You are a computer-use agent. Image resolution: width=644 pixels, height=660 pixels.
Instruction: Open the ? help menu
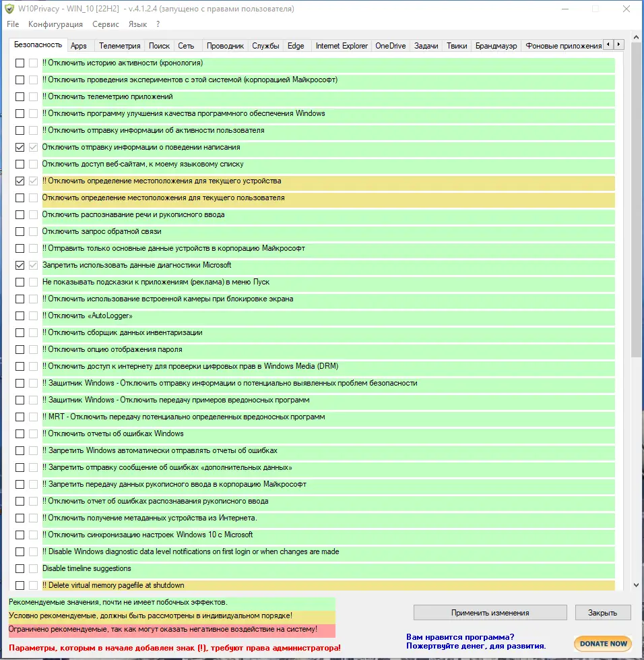click(158, 24)
